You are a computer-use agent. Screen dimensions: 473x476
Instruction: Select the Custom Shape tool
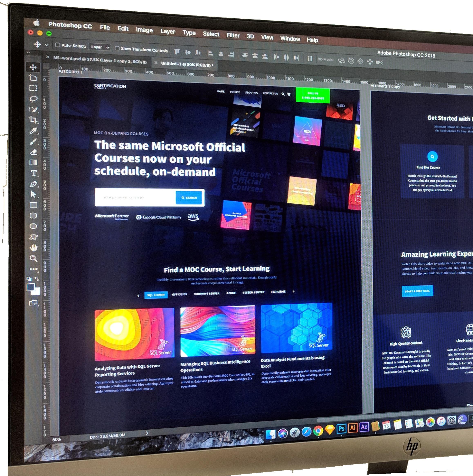(34, 237)
